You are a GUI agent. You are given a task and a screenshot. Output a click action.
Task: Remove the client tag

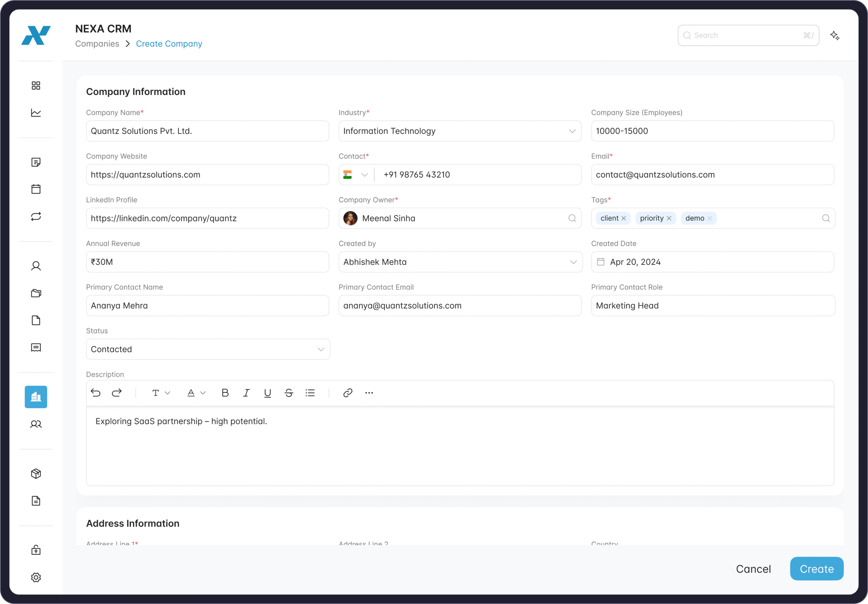624,218
